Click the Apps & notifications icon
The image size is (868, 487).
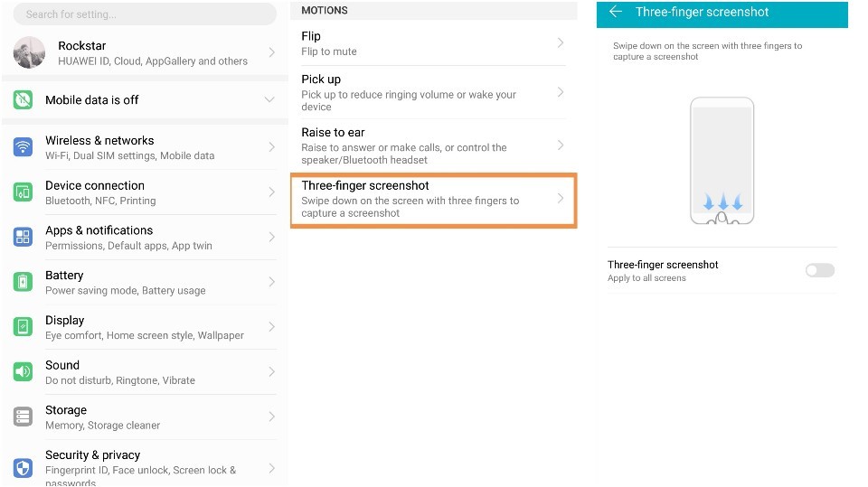(x=24, y=237)
